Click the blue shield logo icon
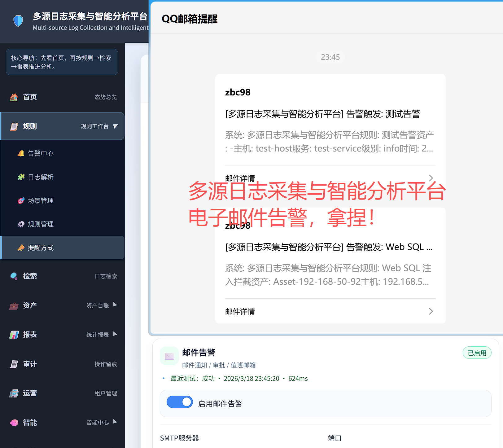 coord(18,21)
